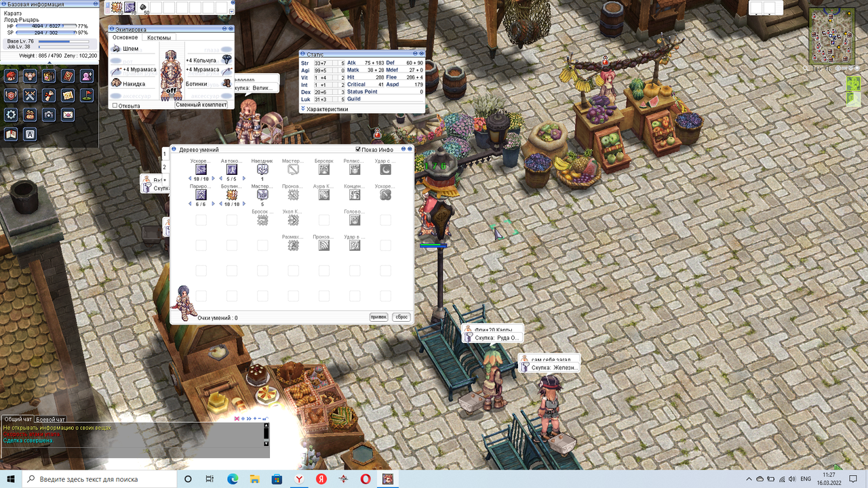Open the world map scroll icon
Screen dimensions: 868x488
(68, 96)
